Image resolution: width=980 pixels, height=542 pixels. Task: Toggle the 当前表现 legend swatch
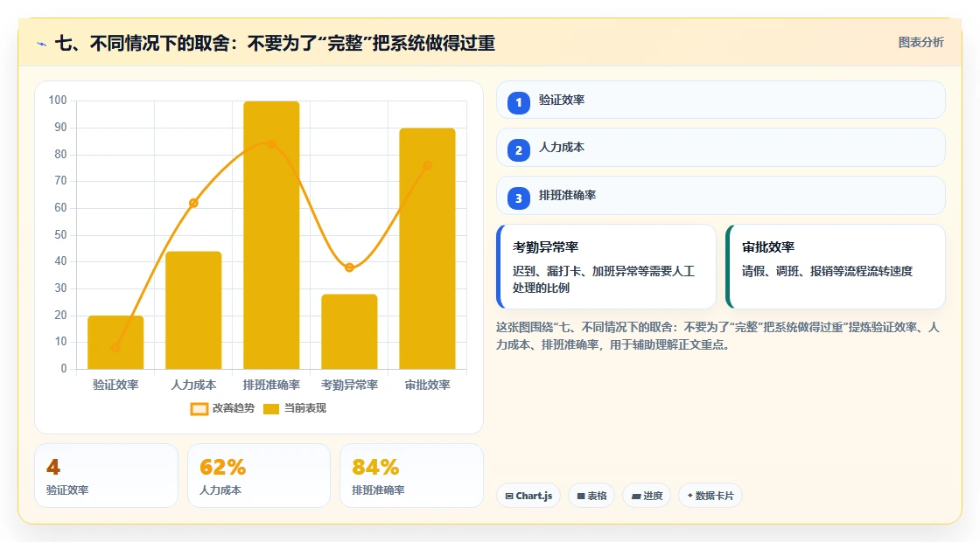(270, 409)
